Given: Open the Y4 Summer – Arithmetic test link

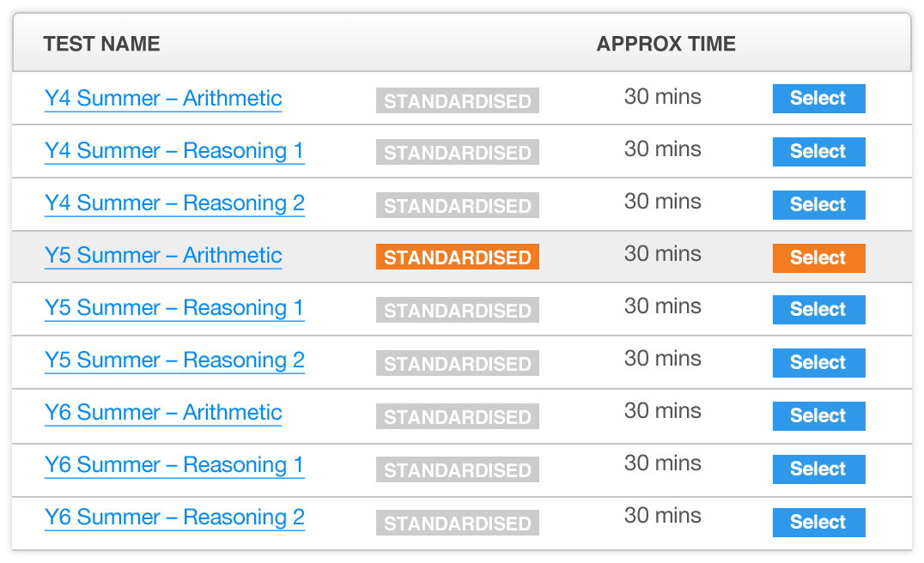Looking at the screenshot, I should coord(163,99).
